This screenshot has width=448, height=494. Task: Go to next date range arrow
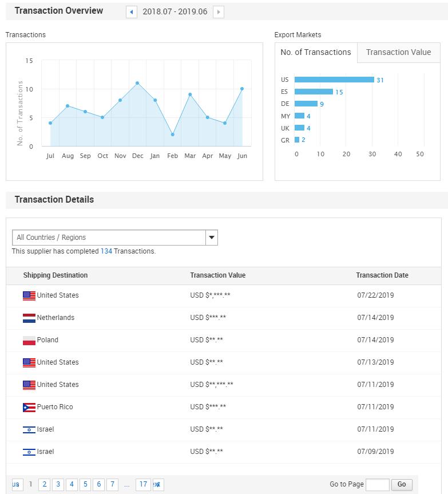point(218,12)
